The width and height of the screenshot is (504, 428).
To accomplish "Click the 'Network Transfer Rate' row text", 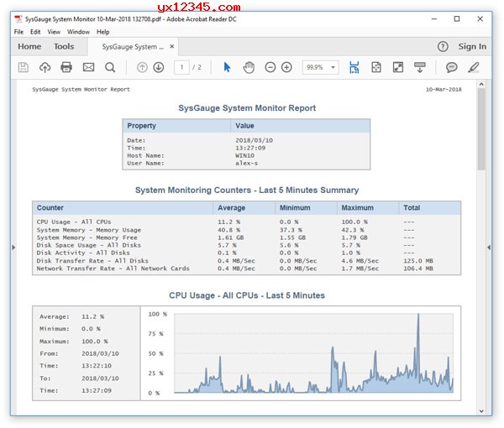I will (x=113, y=269).
